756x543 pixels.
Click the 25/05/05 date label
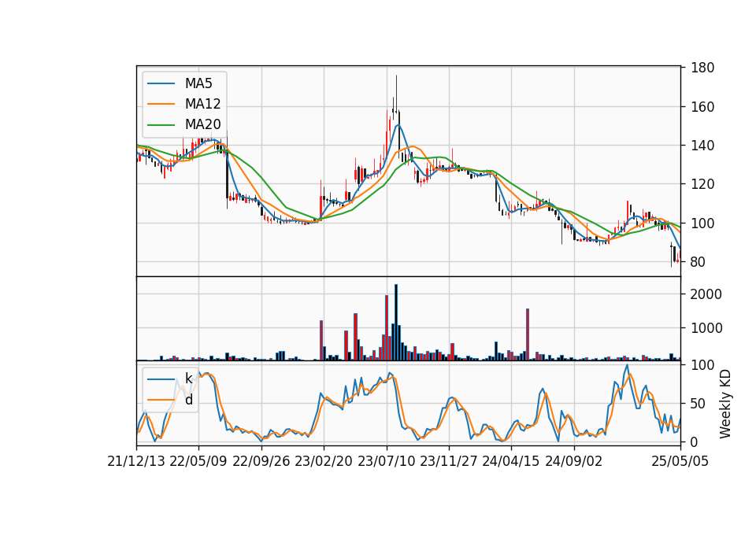(x=680, y=461)
